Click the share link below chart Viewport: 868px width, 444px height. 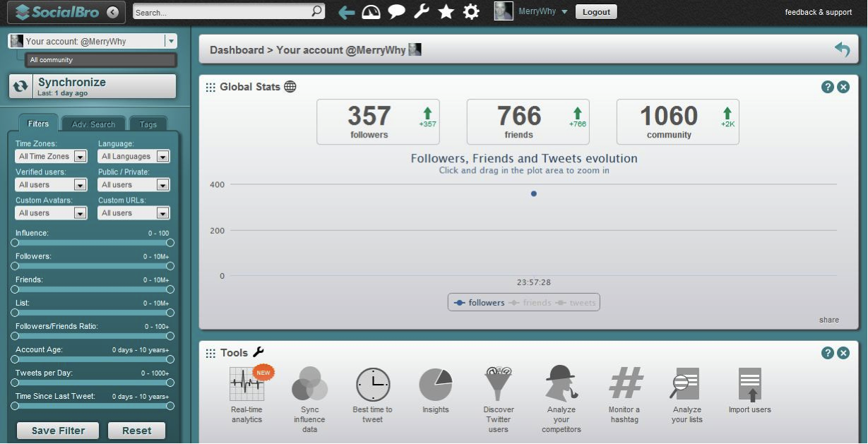click(829, 320)
